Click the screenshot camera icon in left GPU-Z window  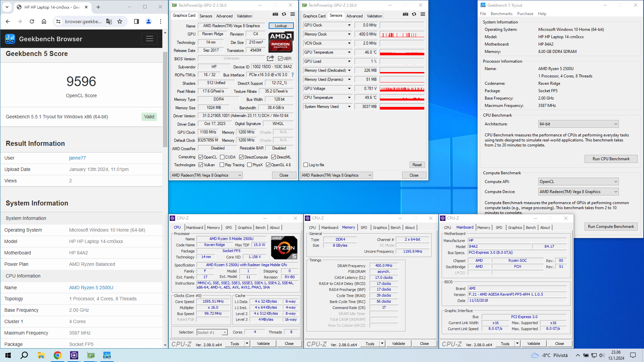click(x=275, y=14)
